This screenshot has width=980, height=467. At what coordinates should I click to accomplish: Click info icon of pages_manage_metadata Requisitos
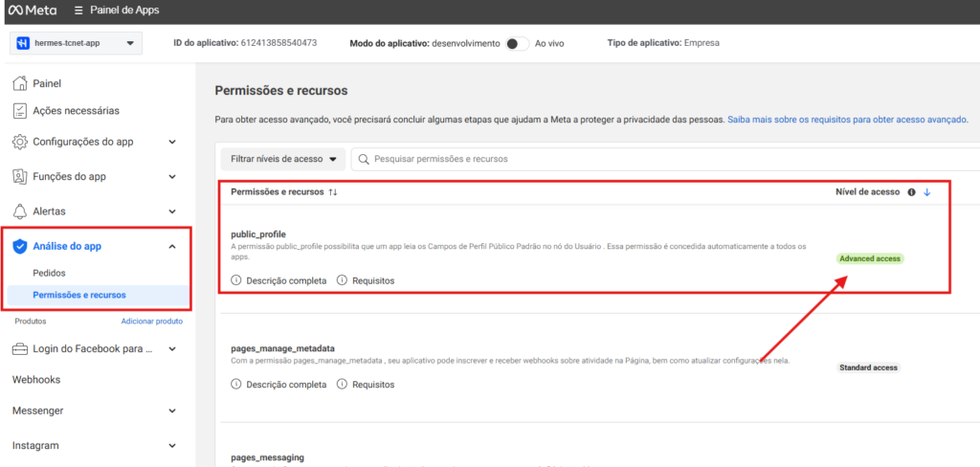342,384
